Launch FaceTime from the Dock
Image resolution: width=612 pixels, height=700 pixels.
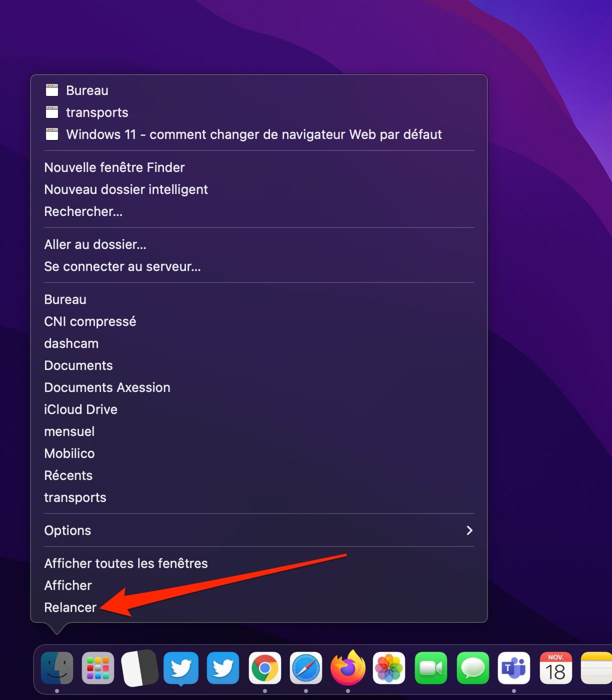pyautogui.click(x=431, y=668)
